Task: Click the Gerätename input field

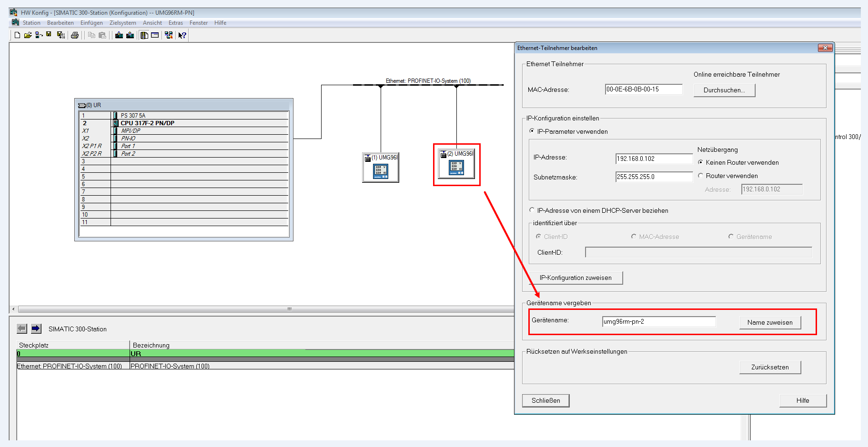Action: tap(659, 321)
